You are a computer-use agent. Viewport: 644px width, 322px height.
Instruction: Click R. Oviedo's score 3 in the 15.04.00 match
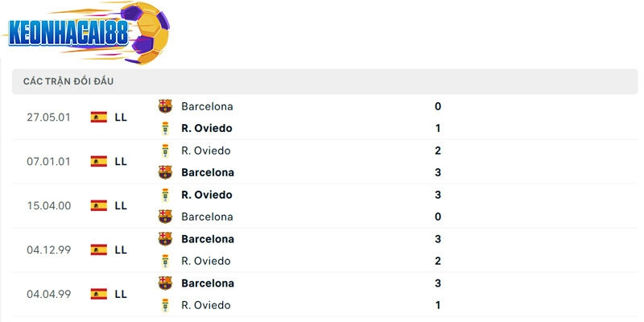[438, 195]
